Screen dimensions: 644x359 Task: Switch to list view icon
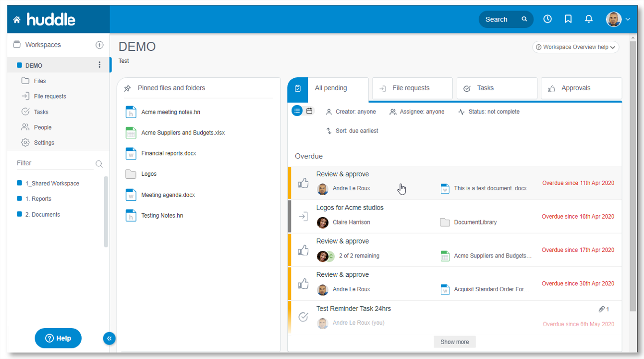297,111
